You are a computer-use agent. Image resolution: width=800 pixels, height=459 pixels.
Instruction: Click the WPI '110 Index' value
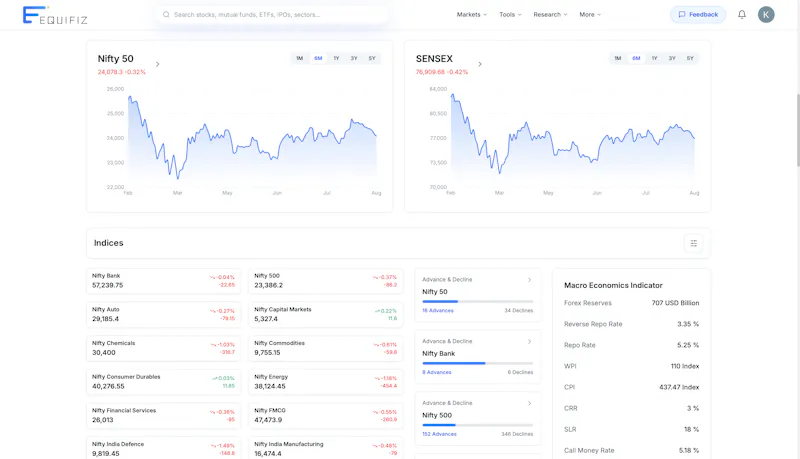coord(685,366)
